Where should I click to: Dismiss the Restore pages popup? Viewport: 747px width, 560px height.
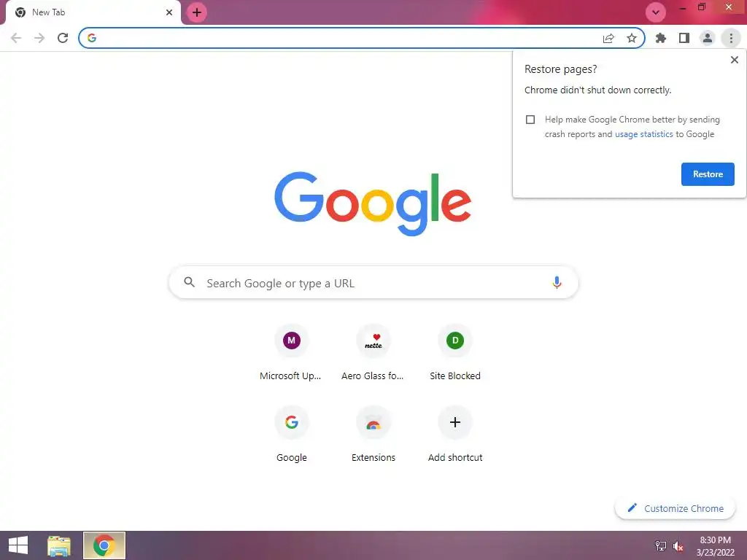734,60
